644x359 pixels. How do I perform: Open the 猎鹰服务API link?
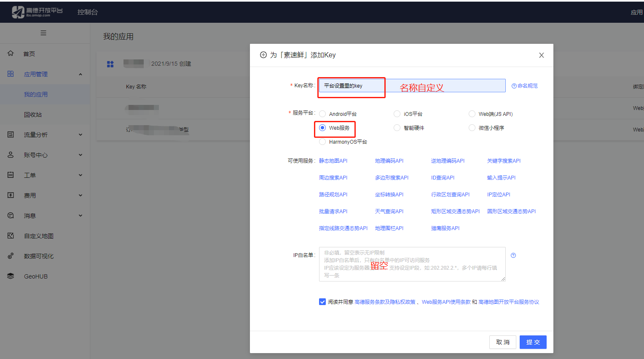(445, 228)
